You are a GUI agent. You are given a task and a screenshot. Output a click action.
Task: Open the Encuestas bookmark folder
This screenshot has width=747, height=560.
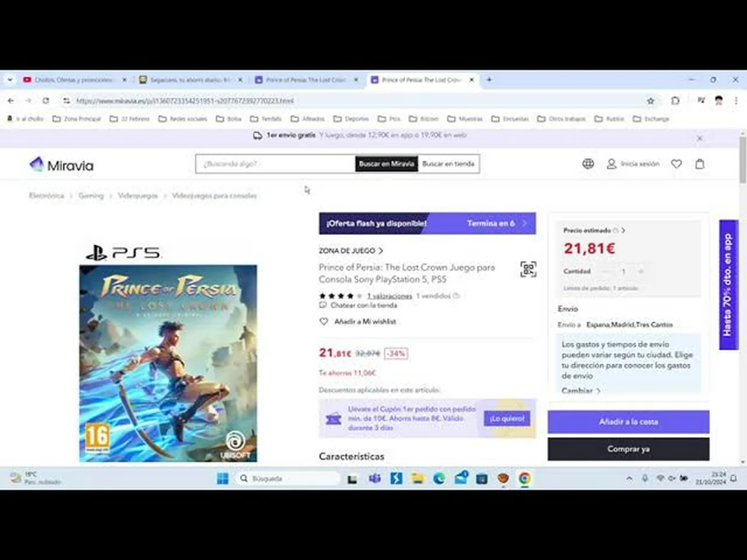coord(509,119)
